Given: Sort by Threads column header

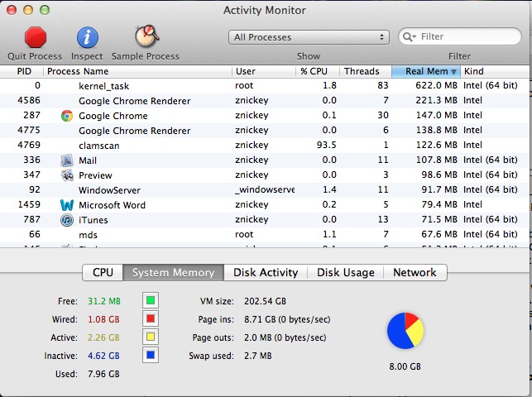Looking at the screenshot, I should pyautogui.click(x=366, y=71).
